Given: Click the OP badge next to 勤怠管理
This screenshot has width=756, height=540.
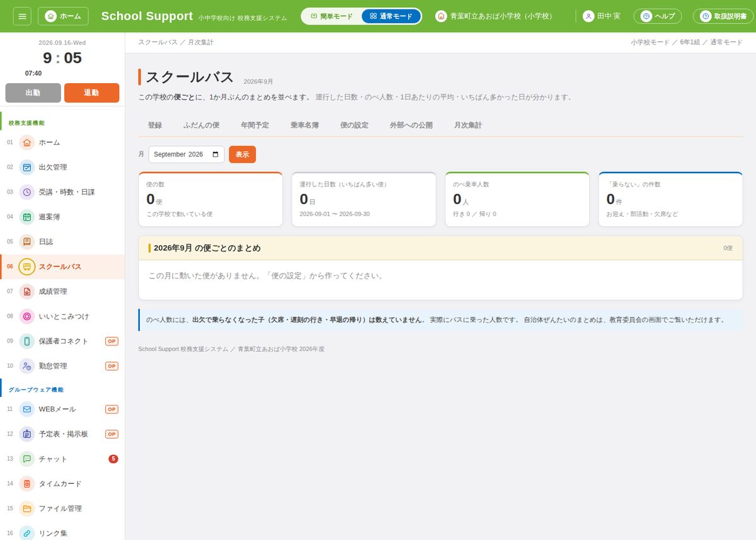Looking at the screenshot, I should (x=112, y=365).
